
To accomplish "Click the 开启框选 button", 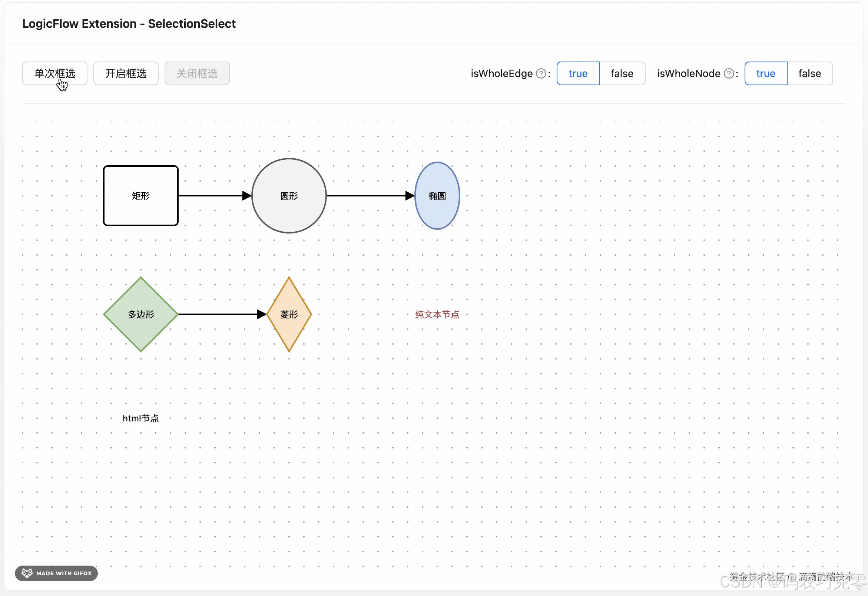I will (x=126, y=73).
